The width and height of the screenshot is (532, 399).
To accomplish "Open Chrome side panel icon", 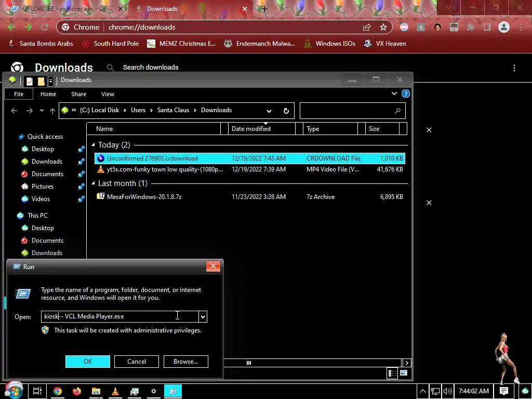I will point(487,27).
